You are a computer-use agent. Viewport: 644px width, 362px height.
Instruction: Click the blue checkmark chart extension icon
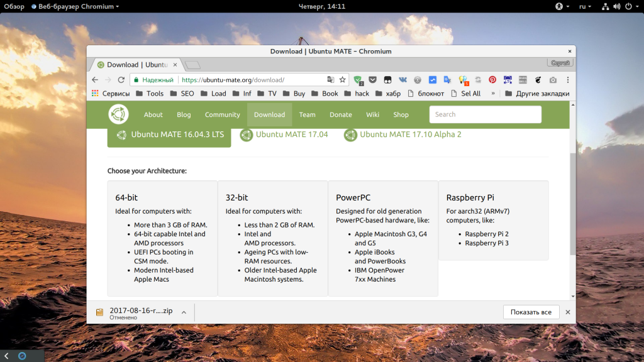(x=433, y=80)
